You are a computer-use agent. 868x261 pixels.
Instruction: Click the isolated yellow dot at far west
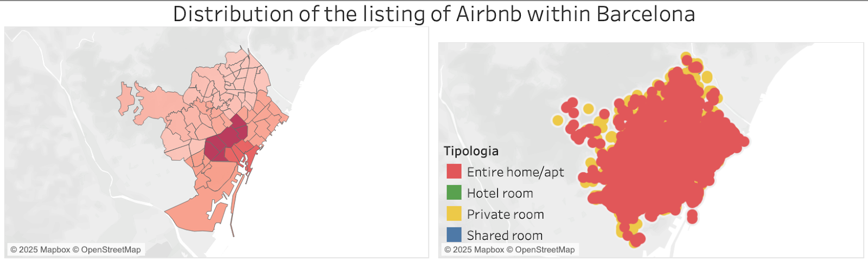558,120
